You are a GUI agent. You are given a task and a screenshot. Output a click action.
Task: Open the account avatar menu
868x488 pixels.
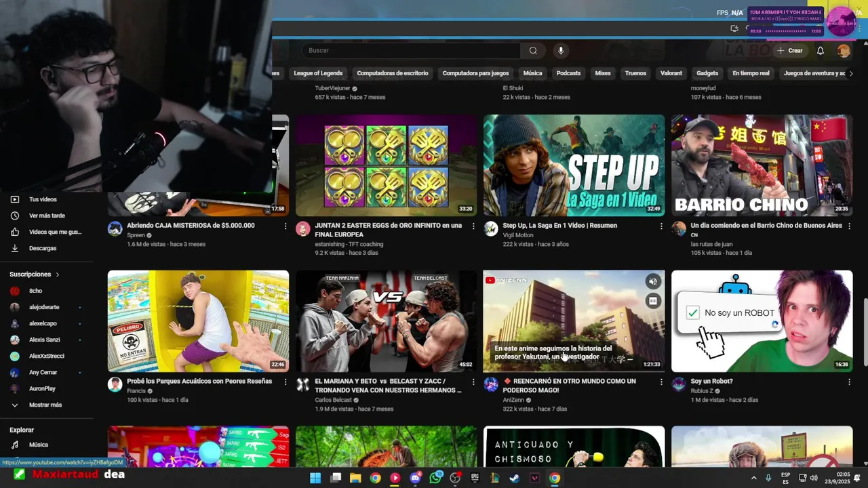click(x=844, y=50)
